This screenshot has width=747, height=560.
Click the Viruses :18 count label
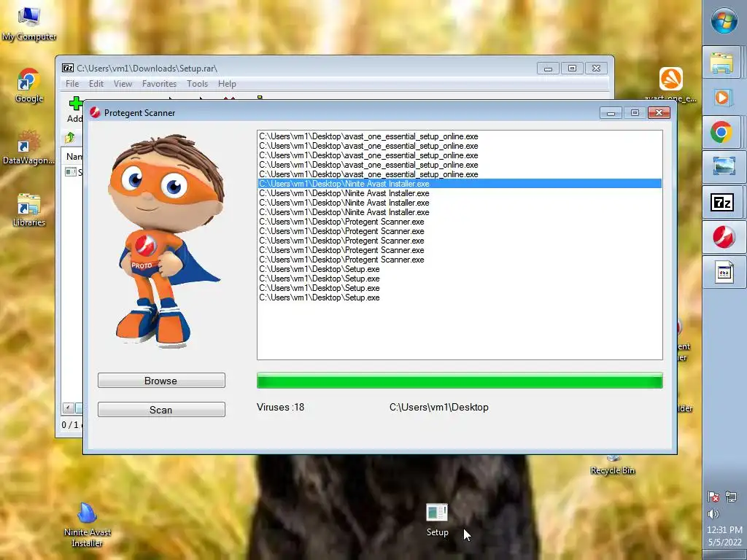click(280, 407)
